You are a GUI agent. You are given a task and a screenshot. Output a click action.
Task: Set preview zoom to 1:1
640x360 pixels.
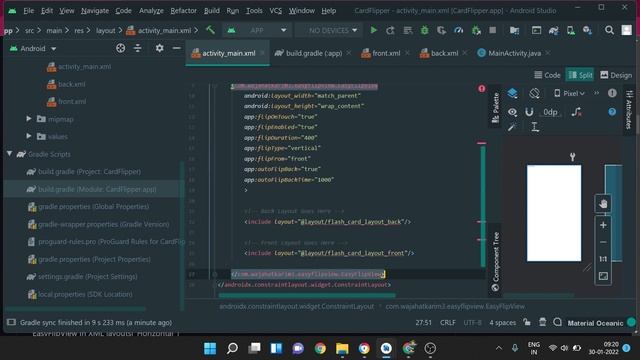[603, 259]
